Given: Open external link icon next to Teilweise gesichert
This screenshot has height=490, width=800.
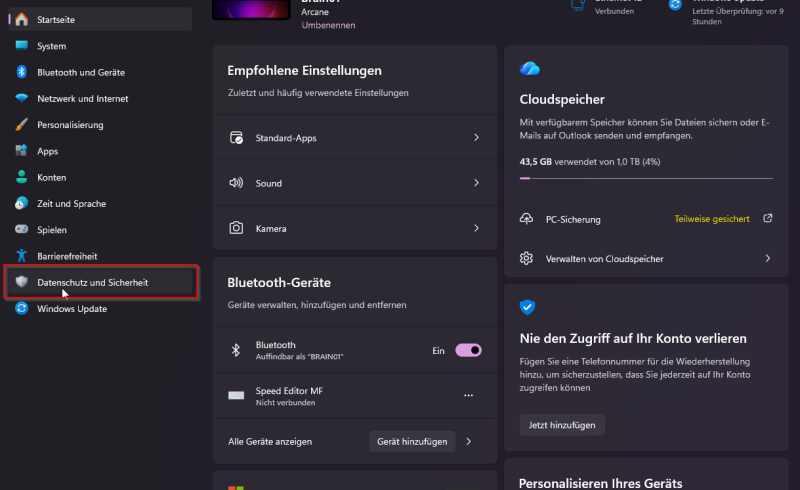Looking at the screenshot, I should pos(768,218).
